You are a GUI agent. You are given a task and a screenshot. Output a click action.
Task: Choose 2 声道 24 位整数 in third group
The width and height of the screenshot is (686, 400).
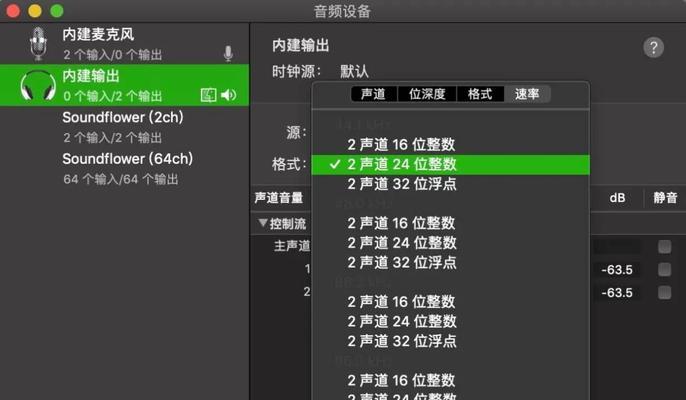coord(451,321)
